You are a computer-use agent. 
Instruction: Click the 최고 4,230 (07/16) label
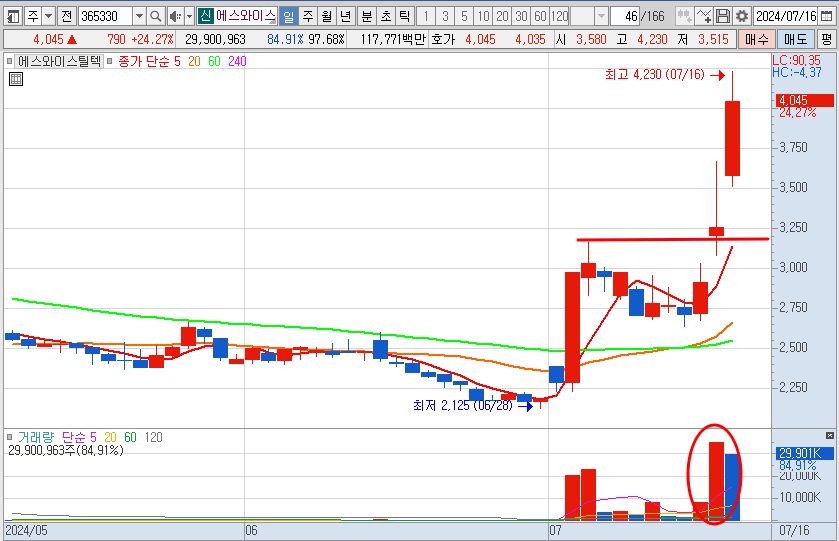655,74
